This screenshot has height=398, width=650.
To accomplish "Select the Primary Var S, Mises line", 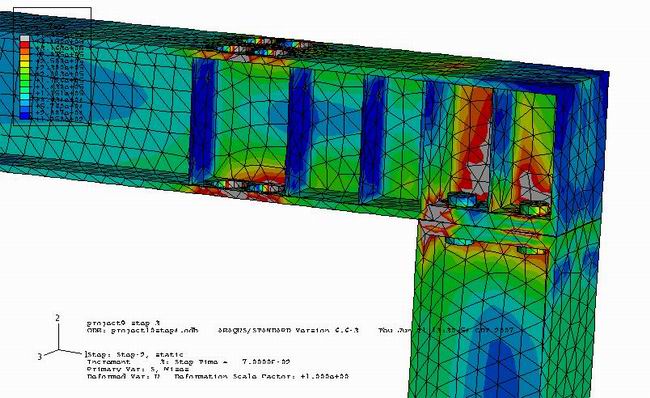I will 138,369.
